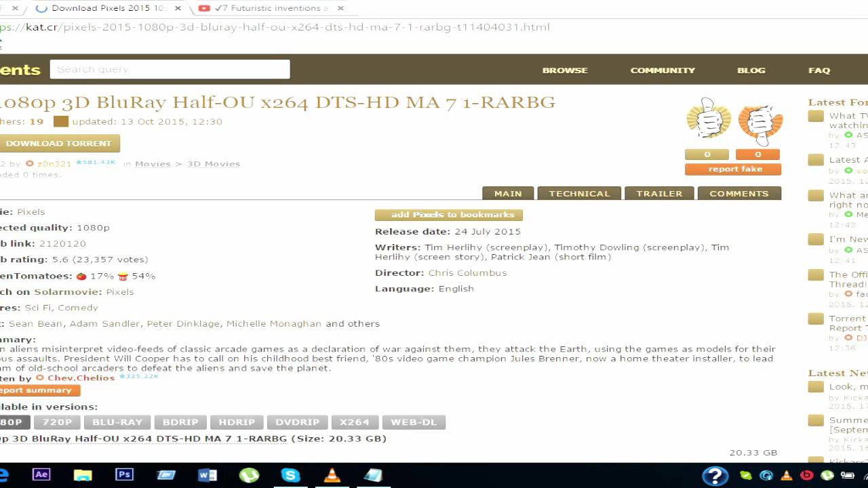The image size is (868, 488).
Task: Select the BLU-RAY version button
Action: click(117, 422)
